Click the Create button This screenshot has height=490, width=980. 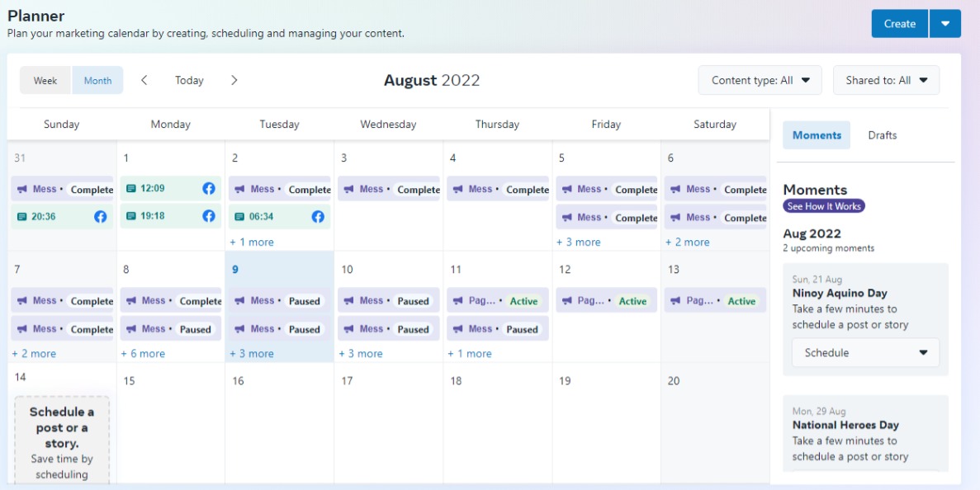tap(899, 24)
